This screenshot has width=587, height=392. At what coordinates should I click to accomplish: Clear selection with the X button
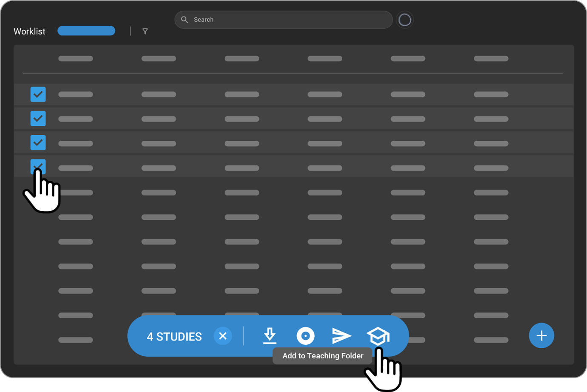click(223, 336)
